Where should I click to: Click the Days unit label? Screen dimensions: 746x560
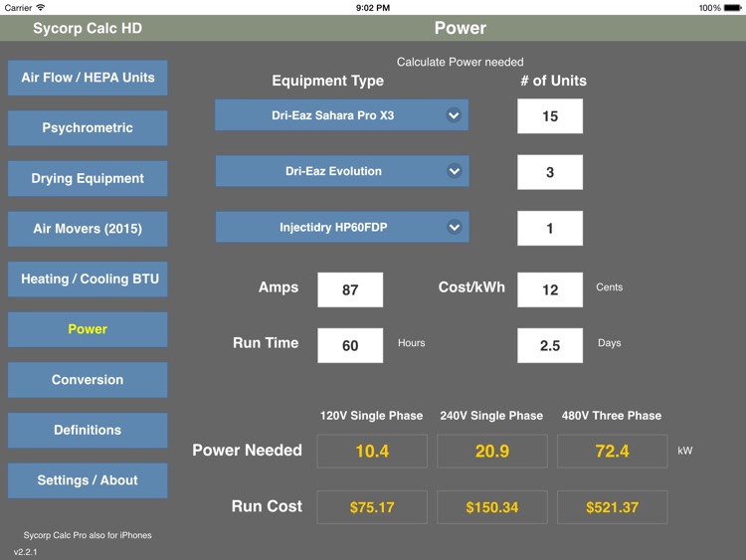pyautogui.click(x=610, y=343)
